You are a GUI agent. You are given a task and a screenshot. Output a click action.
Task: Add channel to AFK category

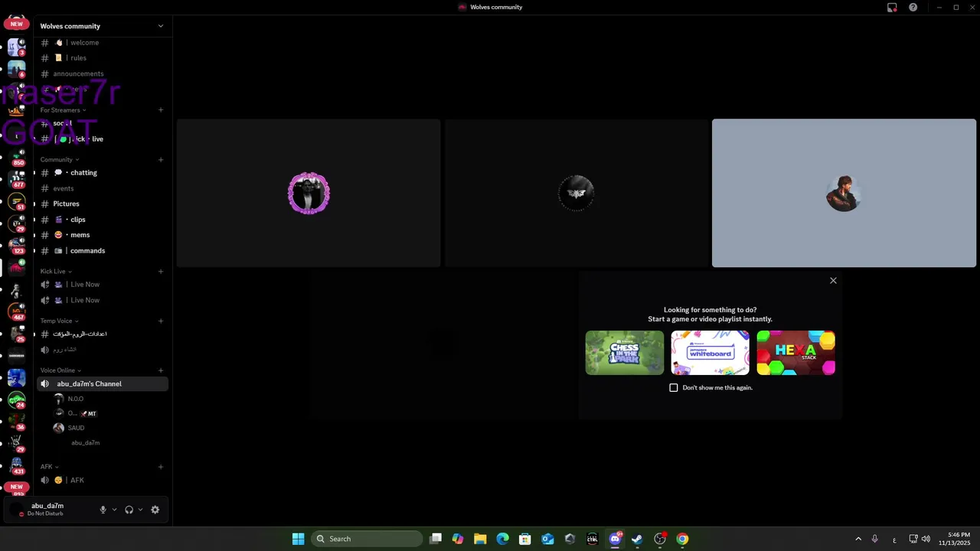pyautogui.click(x=161, y=466)
